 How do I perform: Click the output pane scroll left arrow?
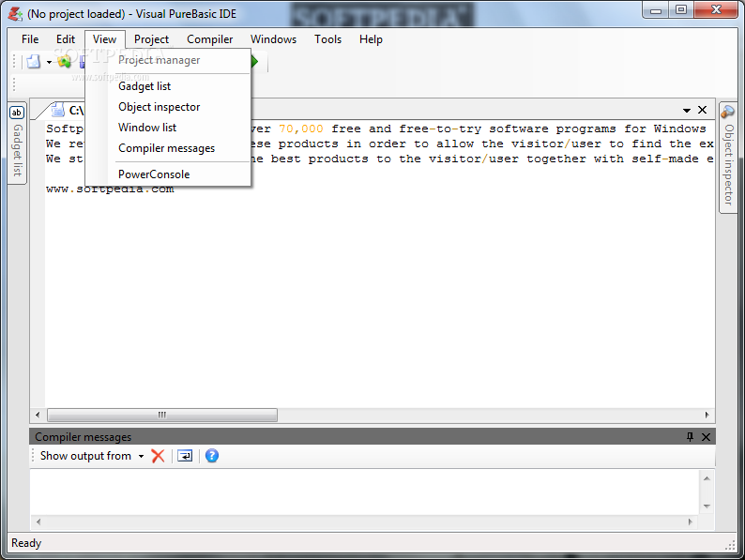[x=38, y=522]
